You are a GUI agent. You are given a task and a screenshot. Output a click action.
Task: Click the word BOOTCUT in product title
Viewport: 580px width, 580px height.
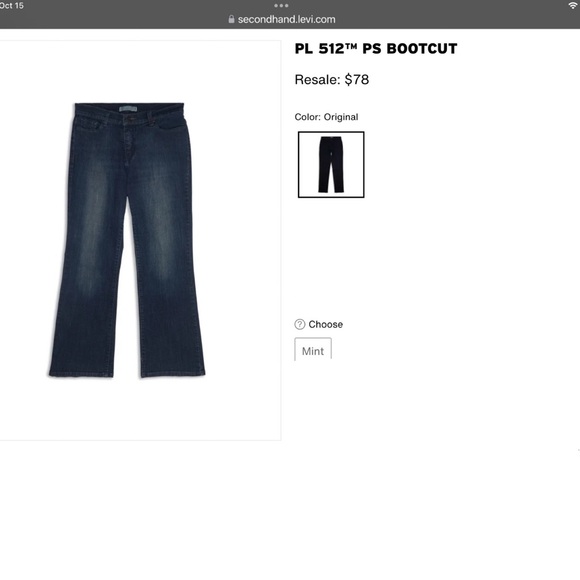click(x=422, y=49)
